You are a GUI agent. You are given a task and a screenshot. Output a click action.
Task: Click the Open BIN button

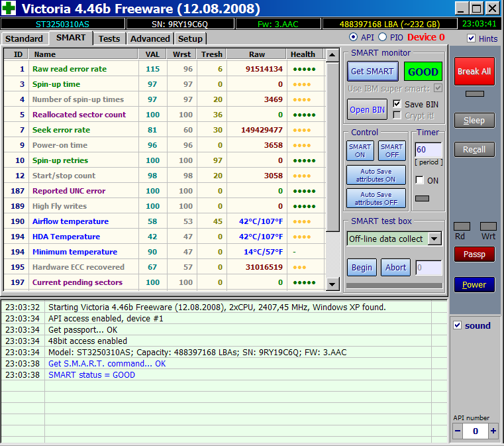point(367,109)
